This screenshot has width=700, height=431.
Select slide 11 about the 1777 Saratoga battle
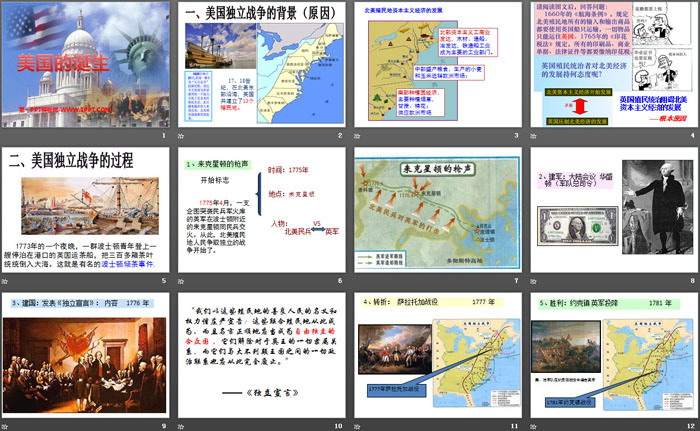[x=435, y=356]
